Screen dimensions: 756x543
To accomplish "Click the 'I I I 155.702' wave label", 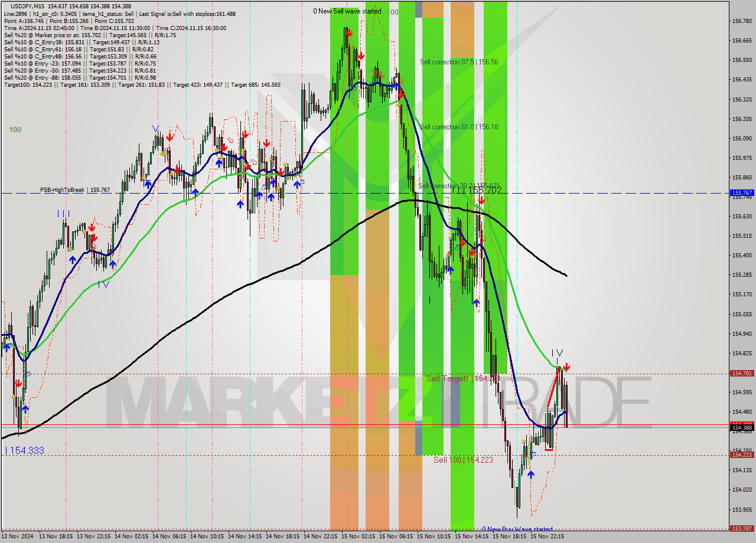I will point(477,190).
